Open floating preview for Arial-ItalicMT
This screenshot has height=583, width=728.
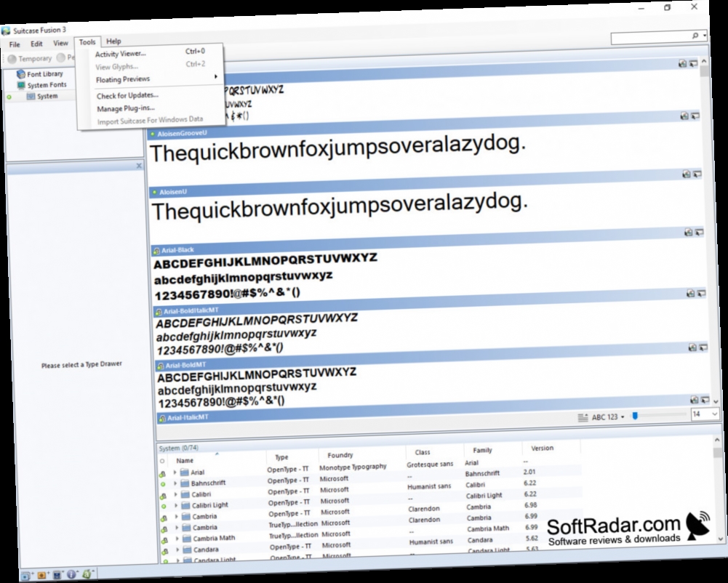[x=705, y=400]
